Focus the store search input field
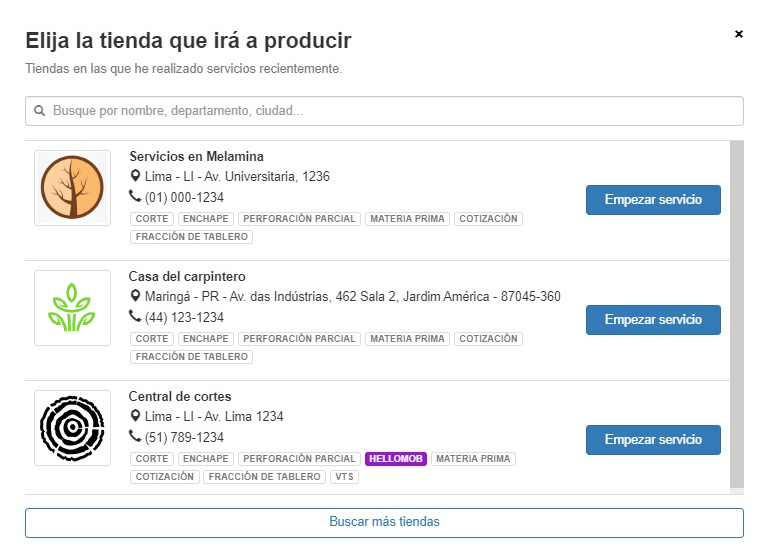769x559 pixels. pos(390,111)
